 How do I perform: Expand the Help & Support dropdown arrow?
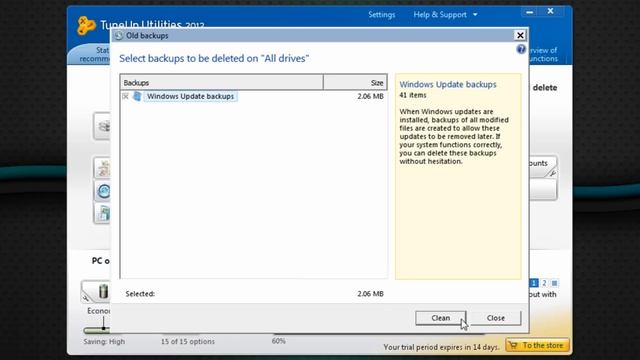(x=475, y=15)
